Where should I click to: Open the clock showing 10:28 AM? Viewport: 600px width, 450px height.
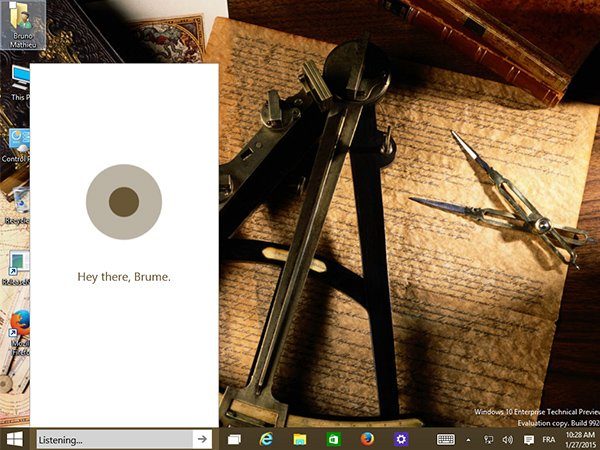click(x=581, y=439)
